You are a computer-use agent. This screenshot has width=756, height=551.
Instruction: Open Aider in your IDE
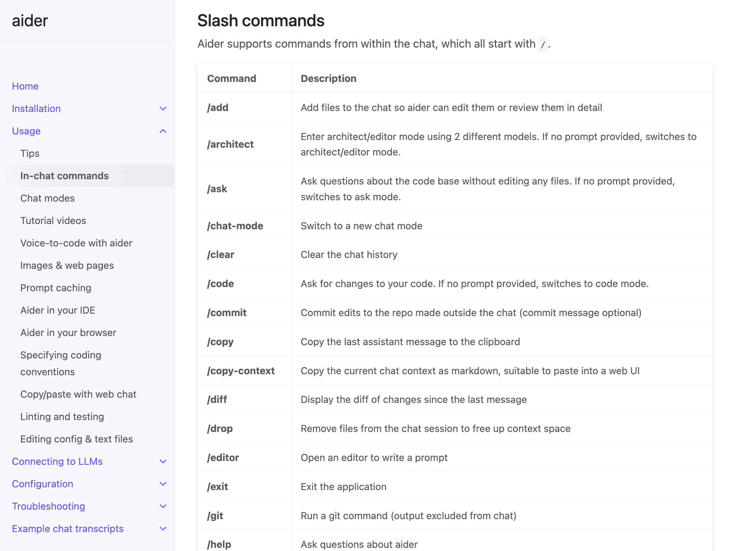coord(58,310)
